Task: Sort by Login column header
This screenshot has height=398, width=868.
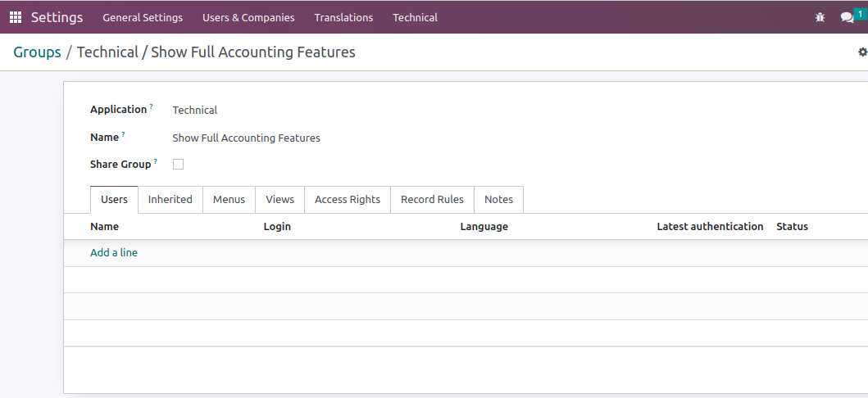Action: [x=277, y=227]
